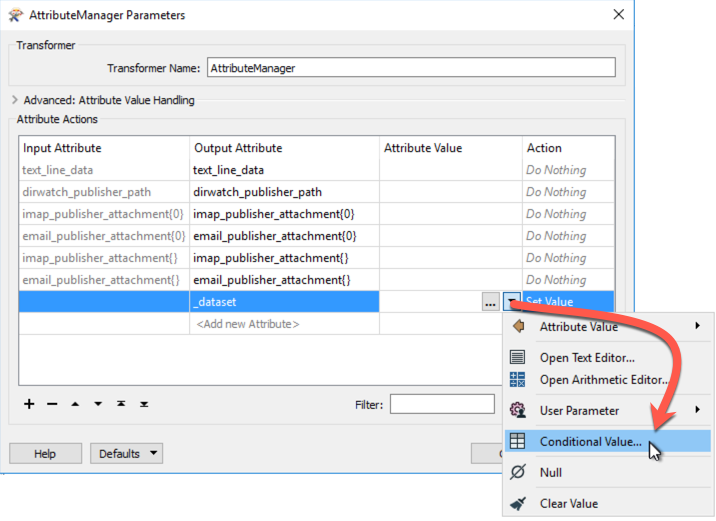
Task: Expand Advanced: Attribute Value Handling section
Action: pyautogui.click(x=15, y=100)
